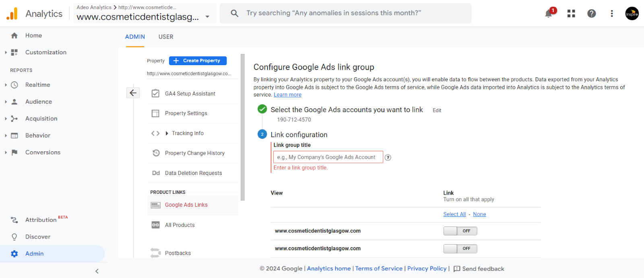Viewport: 644px width, 278px height.
Task: Click the Link group title input field
Action: pos(328,157)
